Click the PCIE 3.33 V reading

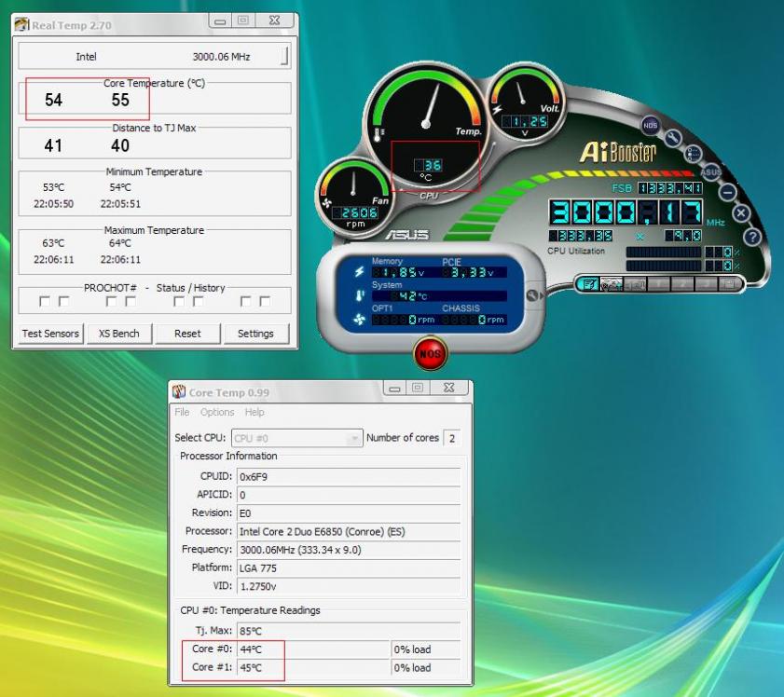(474, 272)
